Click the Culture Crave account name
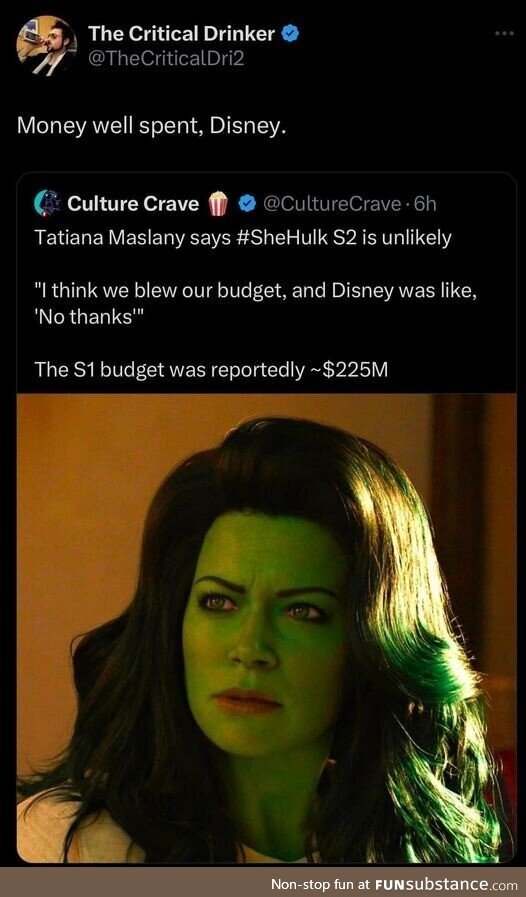The height and width of the screenshot is (897, 526). [133, 204]
